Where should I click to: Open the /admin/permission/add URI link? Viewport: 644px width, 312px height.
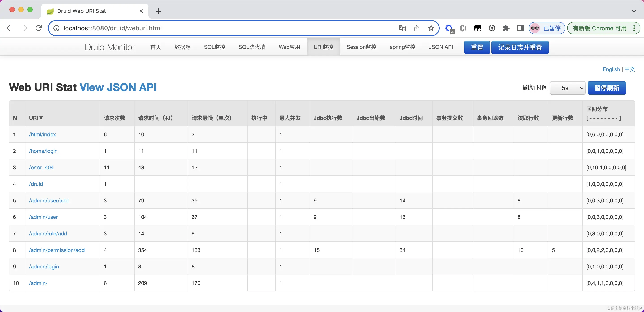point(57,250)
